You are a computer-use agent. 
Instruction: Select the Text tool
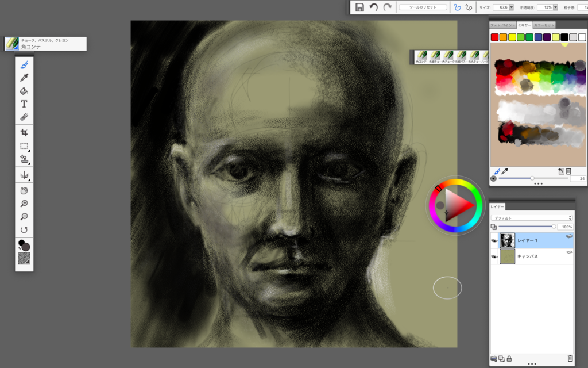24,104
